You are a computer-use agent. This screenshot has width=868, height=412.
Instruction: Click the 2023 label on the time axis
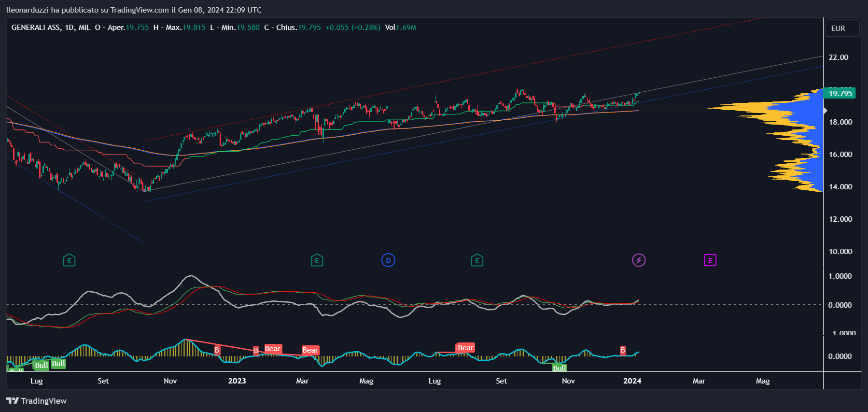point(237,381)
